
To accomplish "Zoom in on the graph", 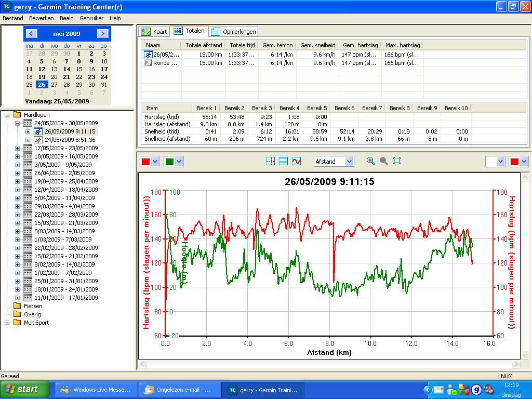I will pos(371,161).
